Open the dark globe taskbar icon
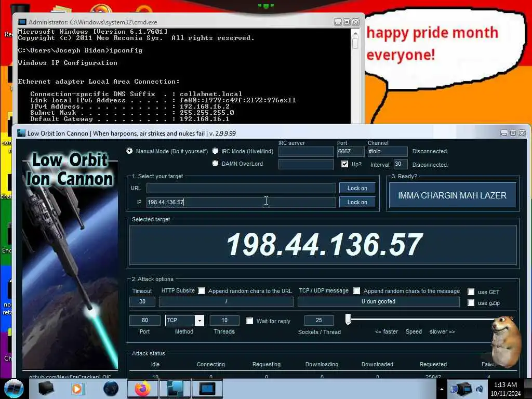This screenshot has width=532, height=399. [111, 389]
